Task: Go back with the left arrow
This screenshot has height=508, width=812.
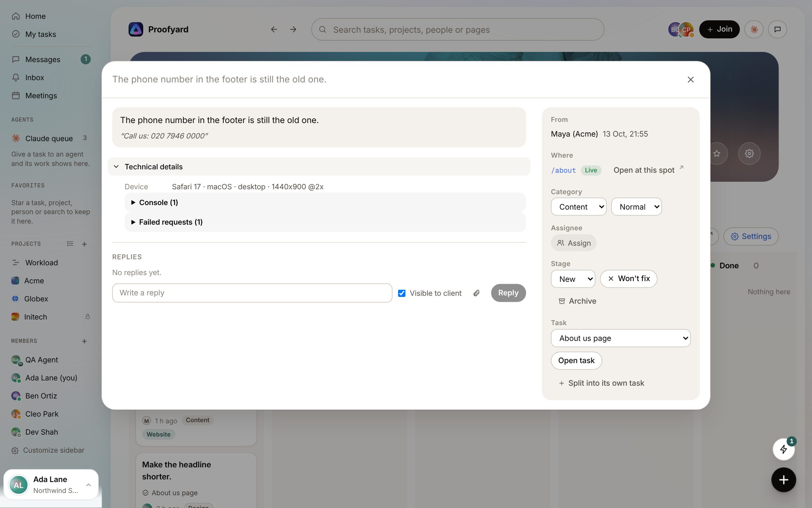Action: (274, 29)
